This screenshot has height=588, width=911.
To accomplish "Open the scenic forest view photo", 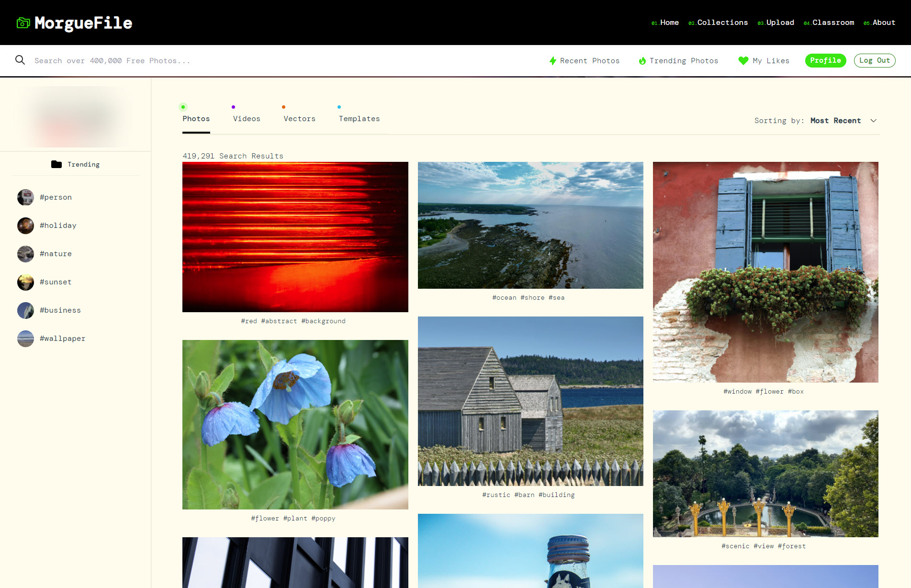I will point(765,474).
